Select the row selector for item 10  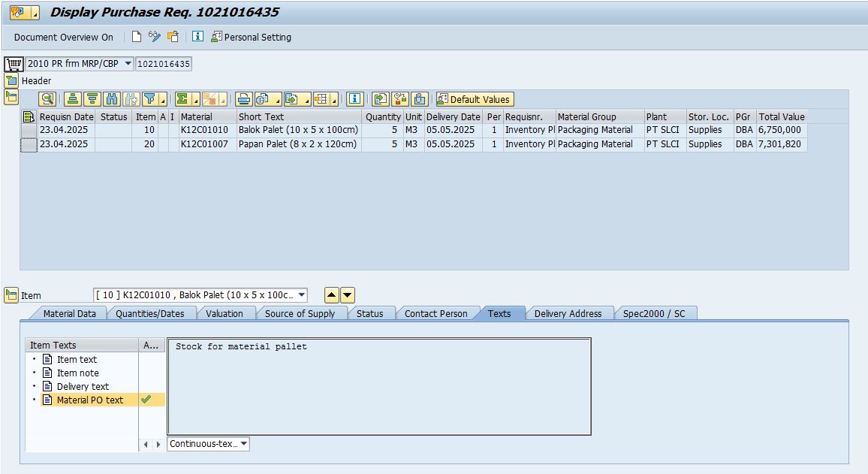[x=29, y=130]
